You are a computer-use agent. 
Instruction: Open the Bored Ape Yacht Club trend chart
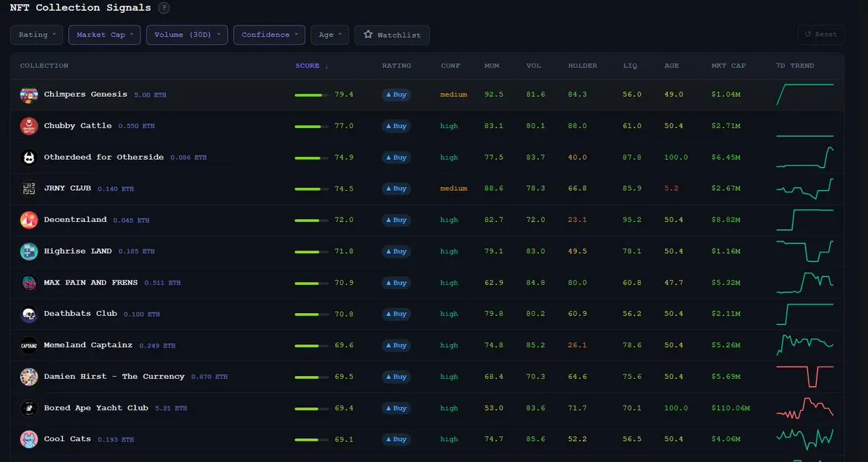(x=805, y=408)
